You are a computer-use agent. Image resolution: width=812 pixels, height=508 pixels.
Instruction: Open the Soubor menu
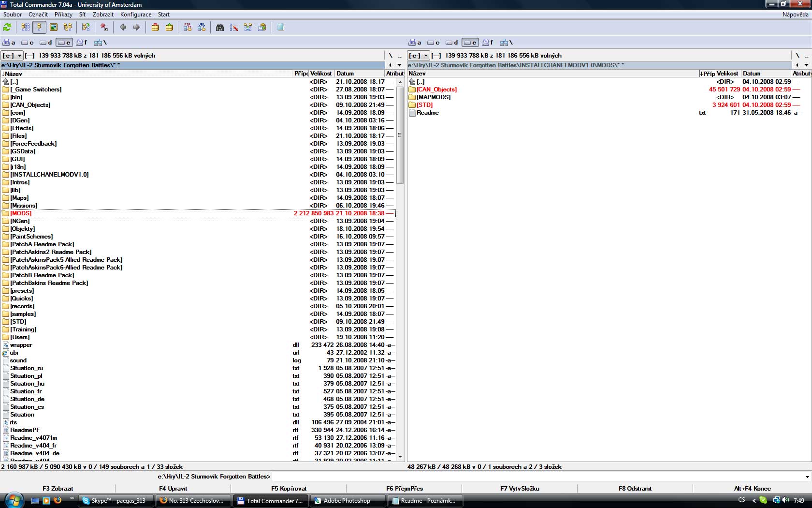pos(13,15)
